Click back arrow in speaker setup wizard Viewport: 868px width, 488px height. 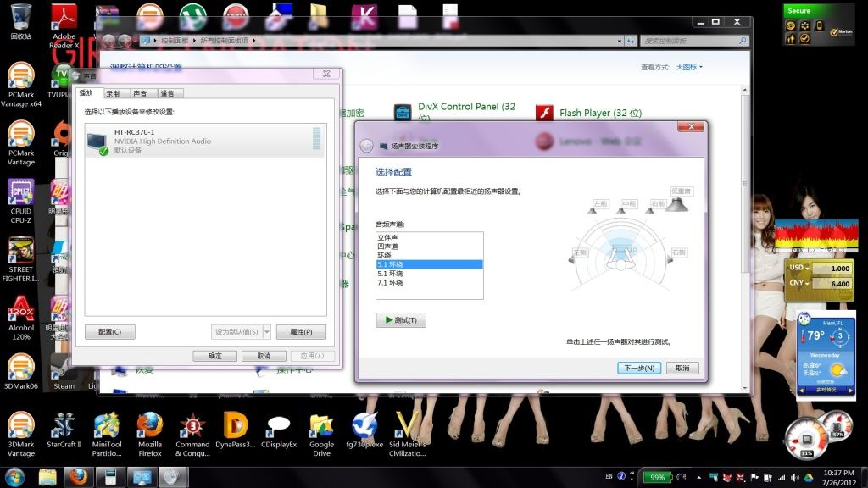point(366,146)
